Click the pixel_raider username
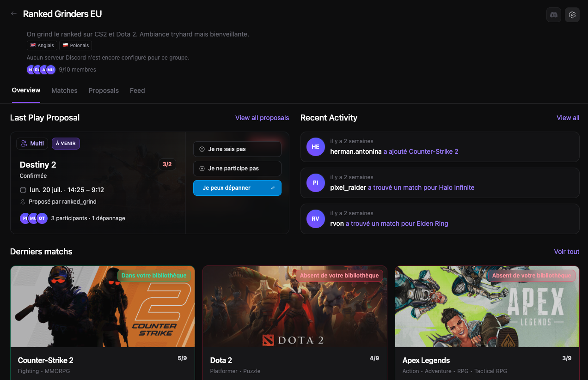 click(x=348, y=187)
